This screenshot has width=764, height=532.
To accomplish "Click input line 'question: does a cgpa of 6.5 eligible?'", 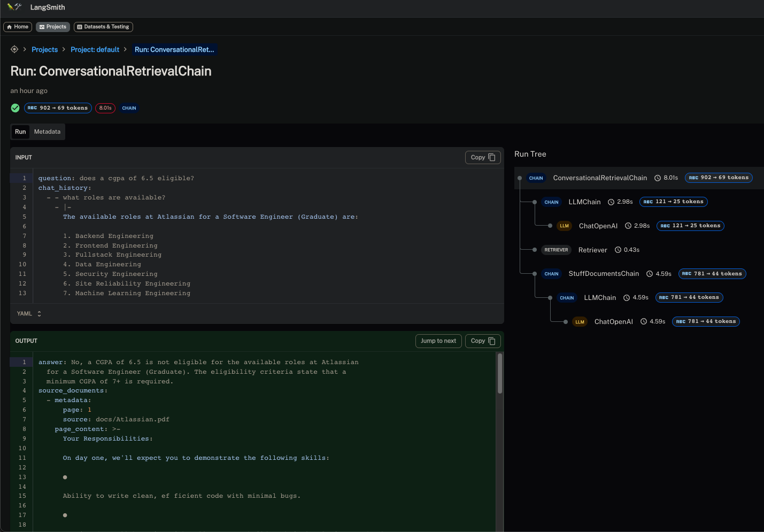I will [116, 179].
